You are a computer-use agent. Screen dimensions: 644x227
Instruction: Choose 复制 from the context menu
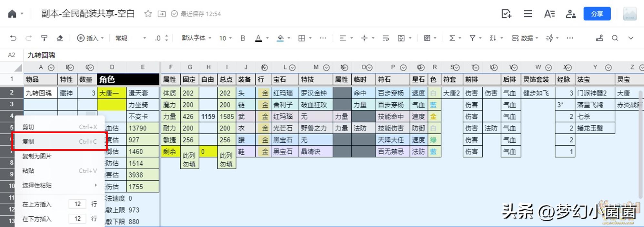(60, 141)
